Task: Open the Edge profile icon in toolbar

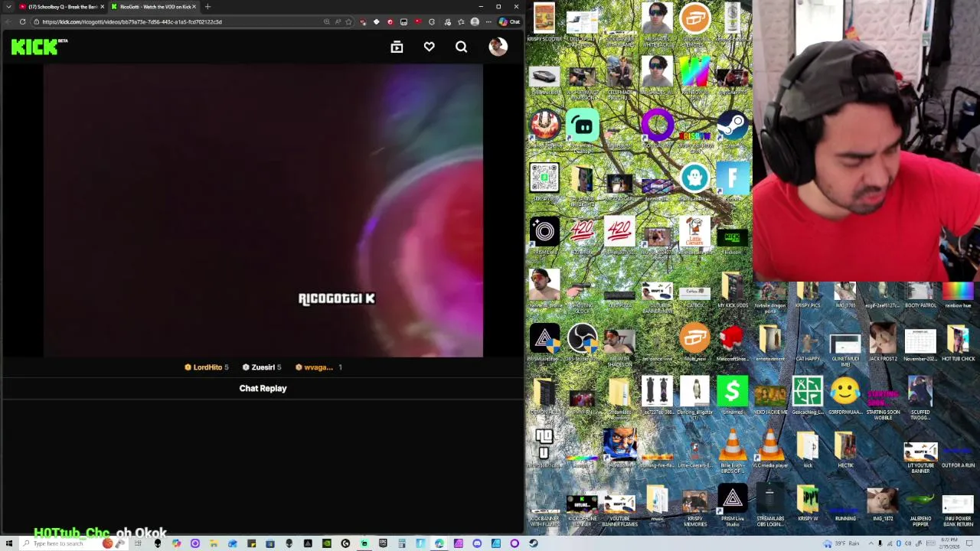Action: (x=475, y=21)
